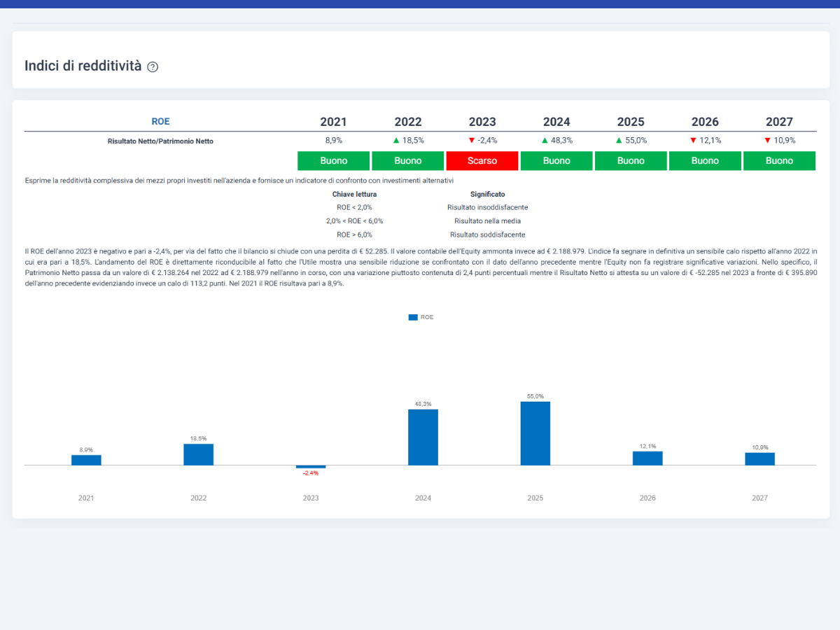
Task: Click the 'ROE > 6,0%' key row
Action: coord(354,234)
